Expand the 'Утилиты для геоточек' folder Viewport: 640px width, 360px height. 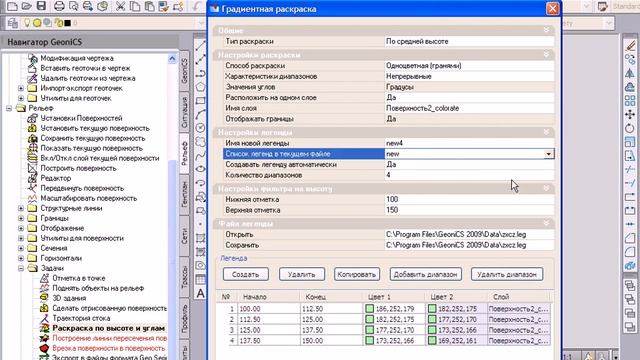[x=21, y=98]
